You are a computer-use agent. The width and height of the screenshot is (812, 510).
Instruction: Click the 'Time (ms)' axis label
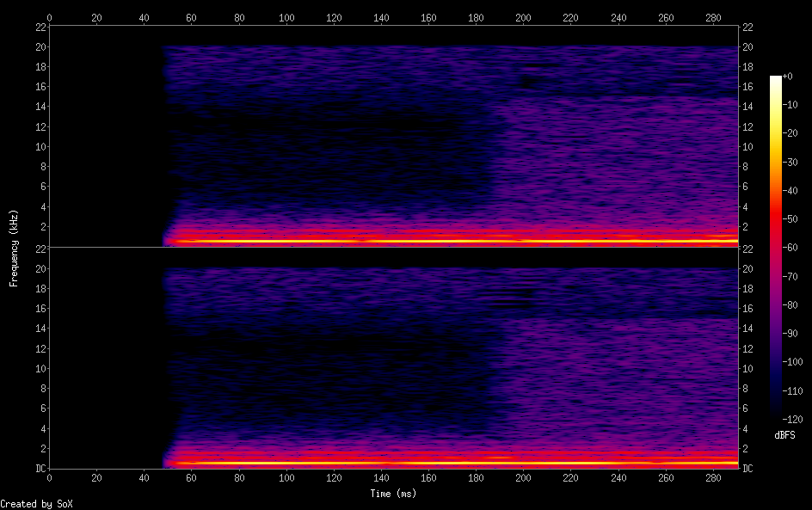393,494
